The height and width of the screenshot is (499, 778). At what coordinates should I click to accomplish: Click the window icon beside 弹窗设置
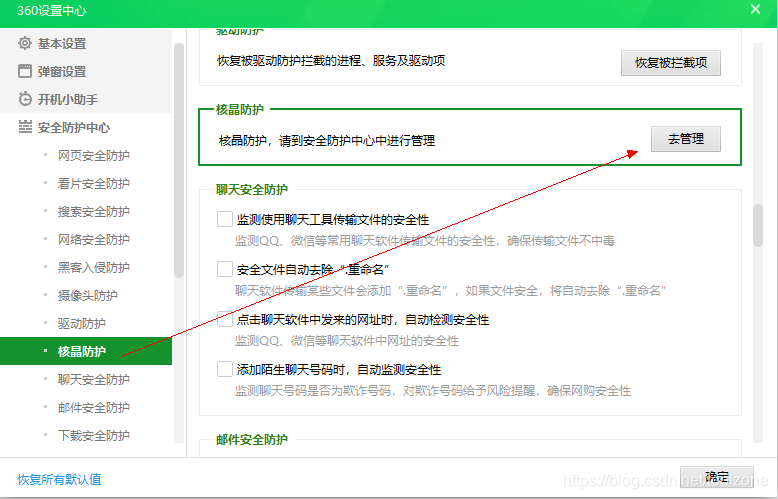click(25, 71)
